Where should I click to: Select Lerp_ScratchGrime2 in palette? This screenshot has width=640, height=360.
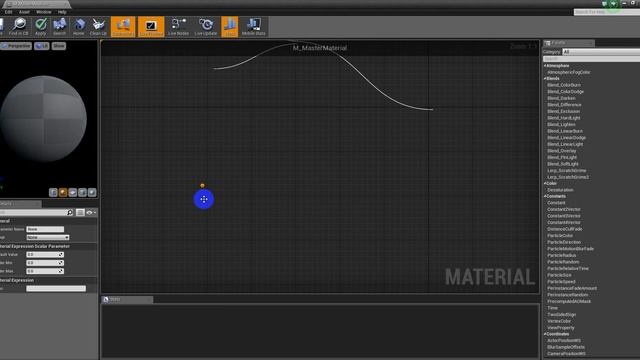[x=568, y=177]
